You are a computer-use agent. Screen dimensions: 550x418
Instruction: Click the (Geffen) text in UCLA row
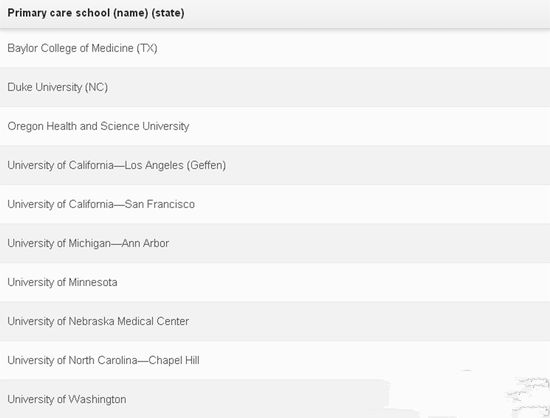(206, 165)
